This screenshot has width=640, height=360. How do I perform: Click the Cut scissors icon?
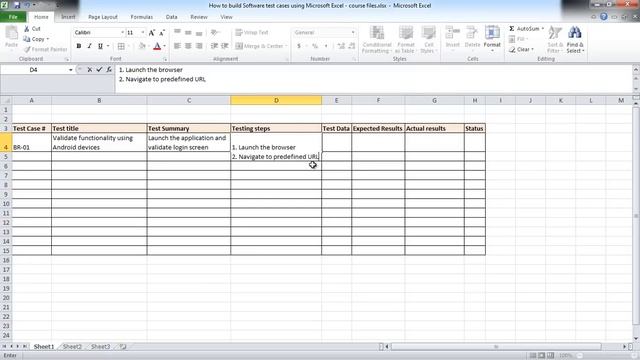click(x=27, y=29)
